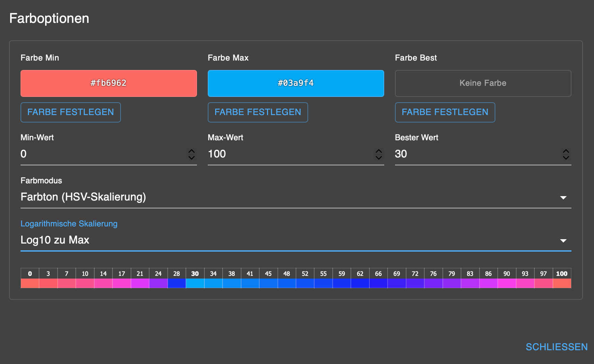Click the color scale cell labeled 17
Viewport: 594px width, 364px height.
click(122, 278)
